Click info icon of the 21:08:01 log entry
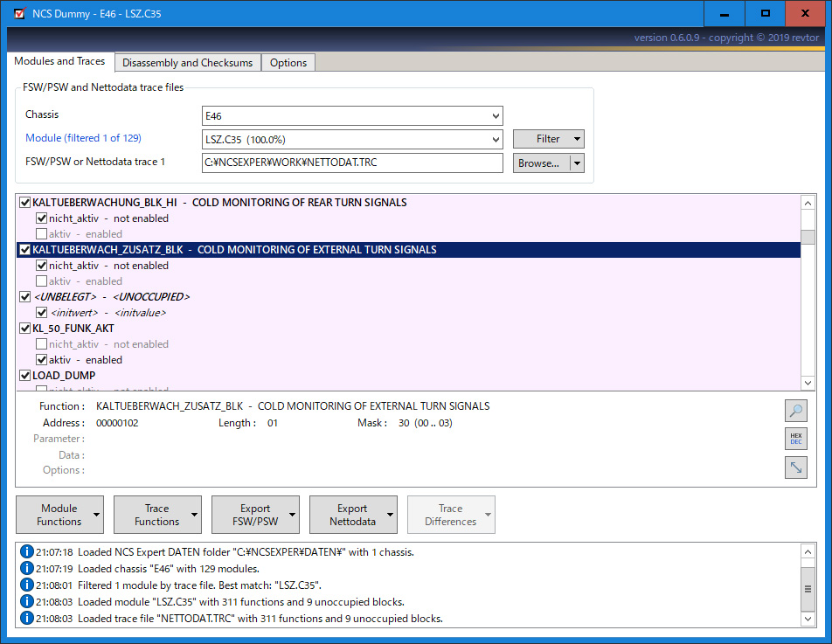This screenshot has height=644, width=832. pos(26,585)
